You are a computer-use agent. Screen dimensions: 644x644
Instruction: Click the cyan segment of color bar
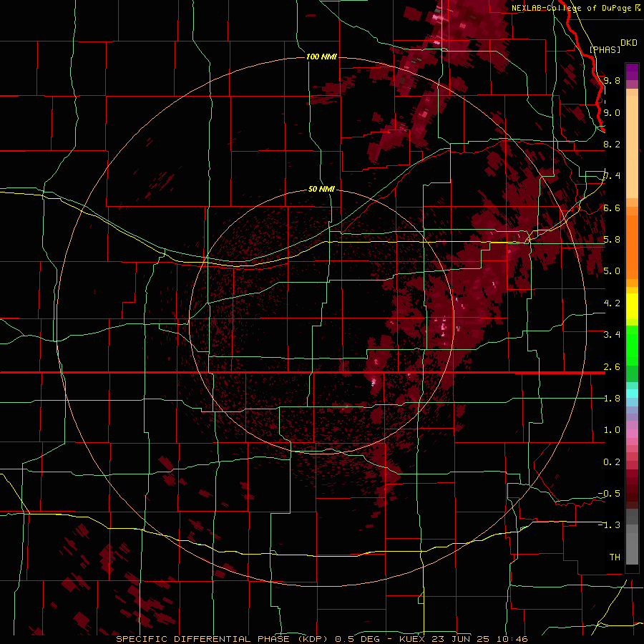[632, 394]
